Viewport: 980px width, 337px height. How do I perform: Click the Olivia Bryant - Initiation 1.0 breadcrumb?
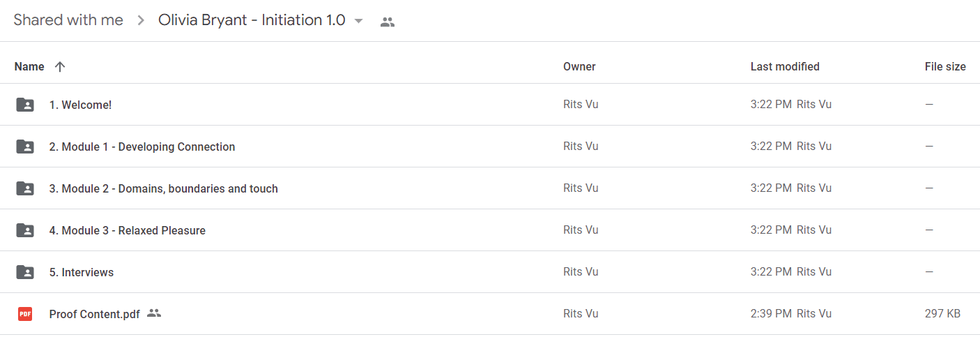click(x=252, y=20)
